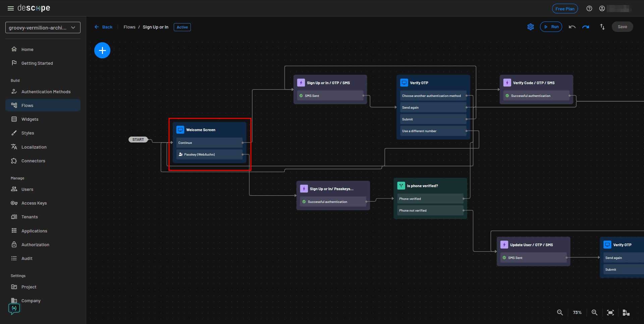This screenshot has height=324, width=644.
Task: Open the user account avatar menu
Action: click(x=602, y=8)
